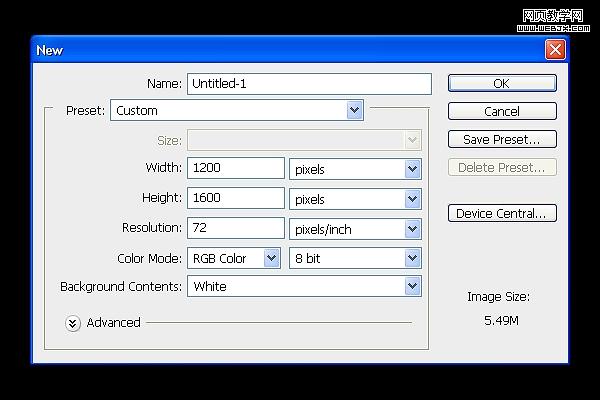Confirm with the OK button
600x400 pixels.
coord(502,83)
